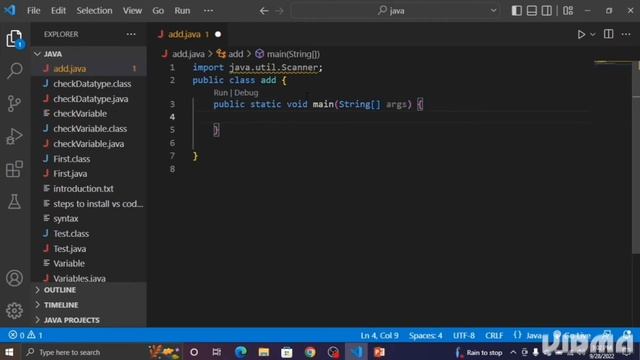Collapse the JAVA folder section
Viewport: 640px width, 360px height.
coord(89,54)
